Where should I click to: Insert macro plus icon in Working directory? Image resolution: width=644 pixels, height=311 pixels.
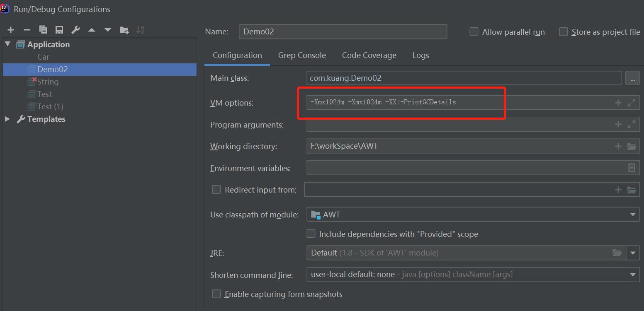point(618,146)
